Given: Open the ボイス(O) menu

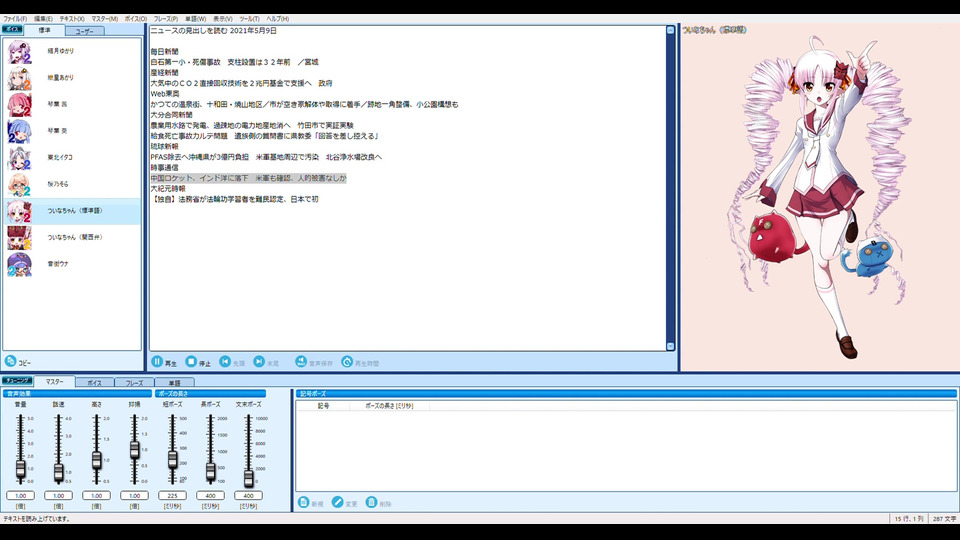Looking at the screenshot, I should pyautogui.click(x=136, y=19).
